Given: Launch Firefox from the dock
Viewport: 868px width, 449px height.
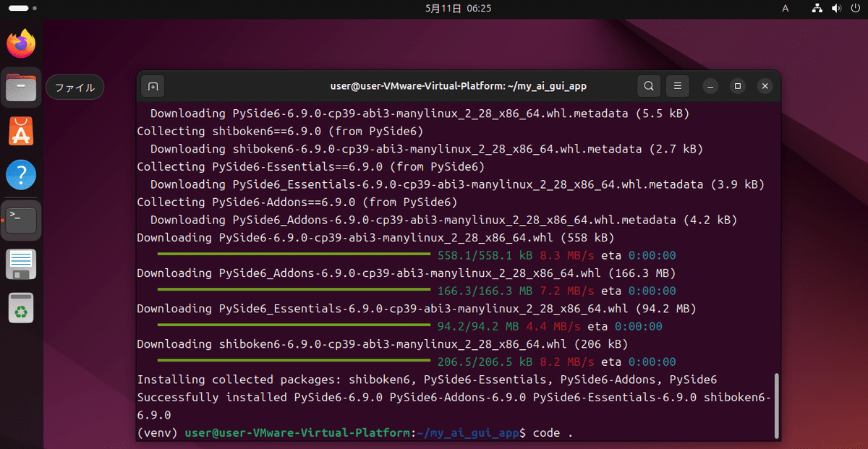Looking at the screenshot, I should [x=20, y=43].
